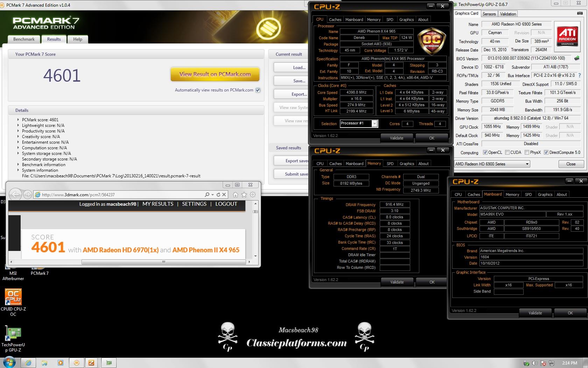Image resolution: width=588 pixels, height=368 pixels.
Task: Expand the System information row
Action: (x=18, y=170)
